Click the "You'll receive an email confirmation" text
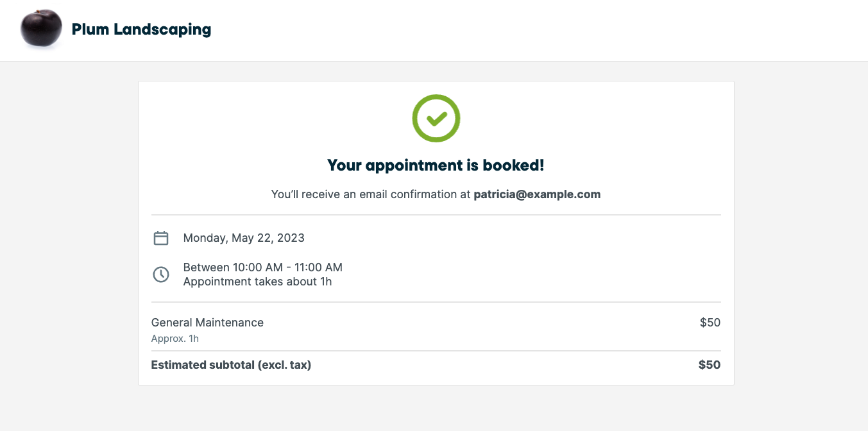 click(371, 194)
